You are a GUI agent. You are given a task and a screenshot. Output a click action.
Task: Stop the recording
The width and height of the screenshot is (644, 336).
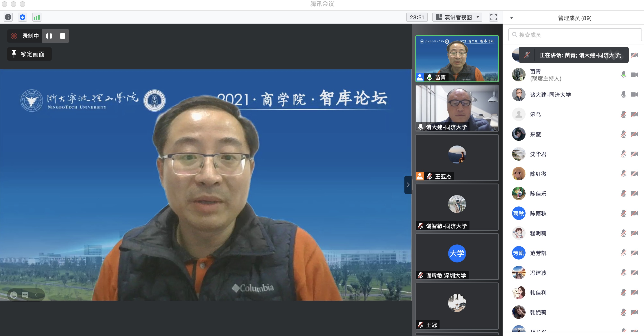63,36
